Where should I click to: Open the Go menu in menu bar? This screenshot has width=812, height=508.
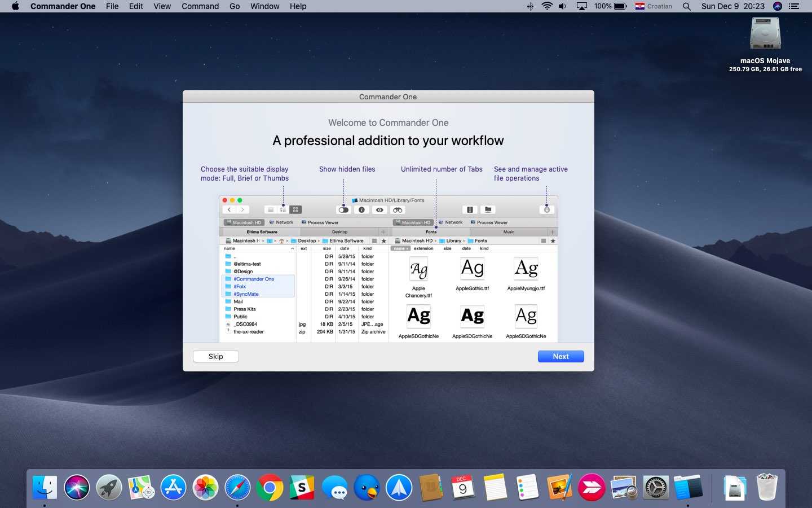coord(235,6)
